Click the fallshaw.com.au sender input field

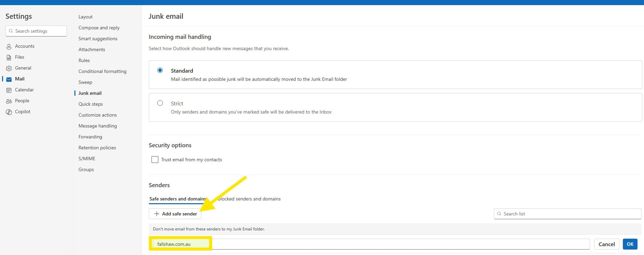coord(371,244)
